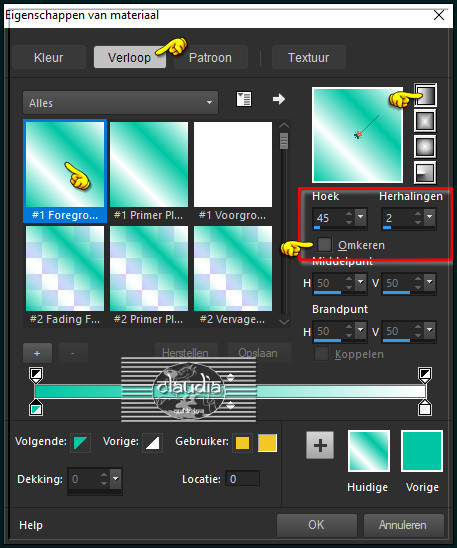The width and height of the screenshot is (457, 548).
Task: Click the gradient list scrollbar thumb
Action: coord(284,140)
